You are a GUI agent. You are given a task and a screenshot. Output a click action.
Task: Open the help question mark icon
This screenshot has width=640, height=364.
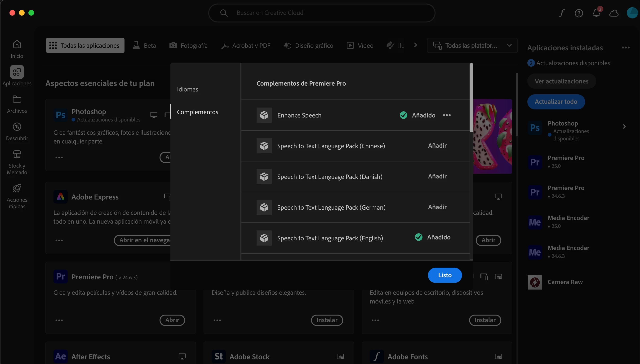[579, 13]
